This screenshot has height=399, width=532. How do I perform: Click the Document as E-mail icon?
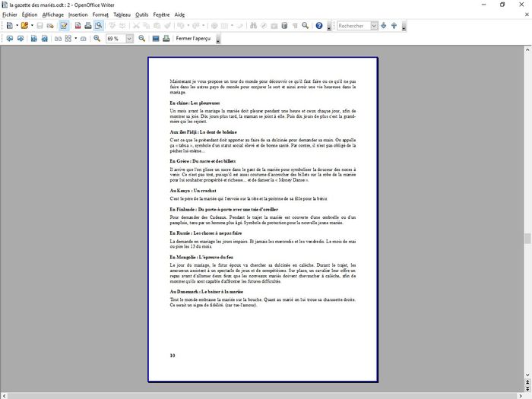point(50,25)
